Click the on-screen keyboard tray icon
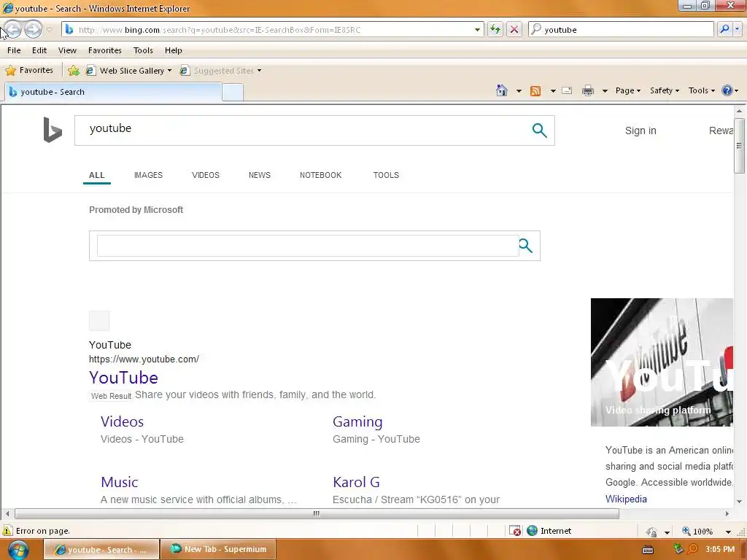747x560 pixels. tap(648, 550)
